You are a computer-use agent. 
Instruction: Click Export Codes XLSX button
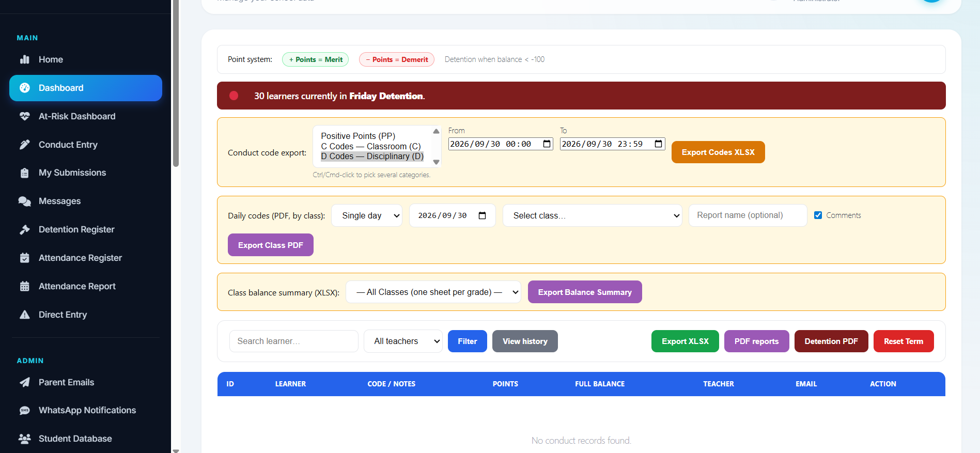[718, 152]
